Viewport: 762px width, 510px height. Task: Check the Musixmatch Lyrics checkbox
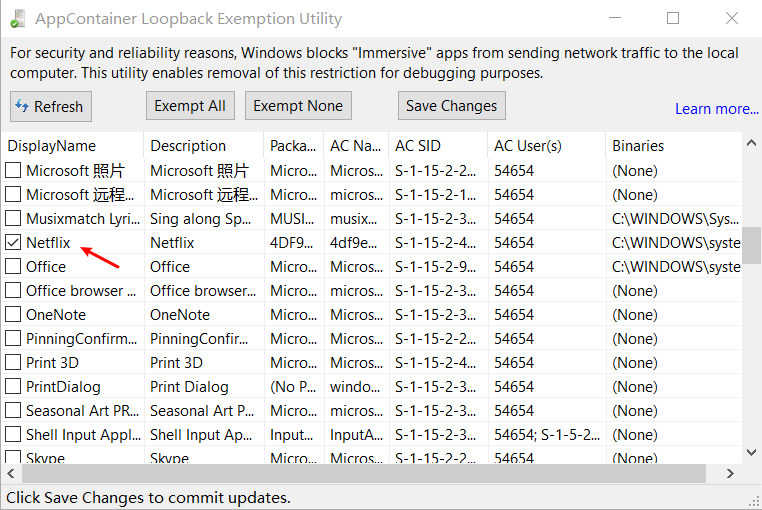click(13, 218)
